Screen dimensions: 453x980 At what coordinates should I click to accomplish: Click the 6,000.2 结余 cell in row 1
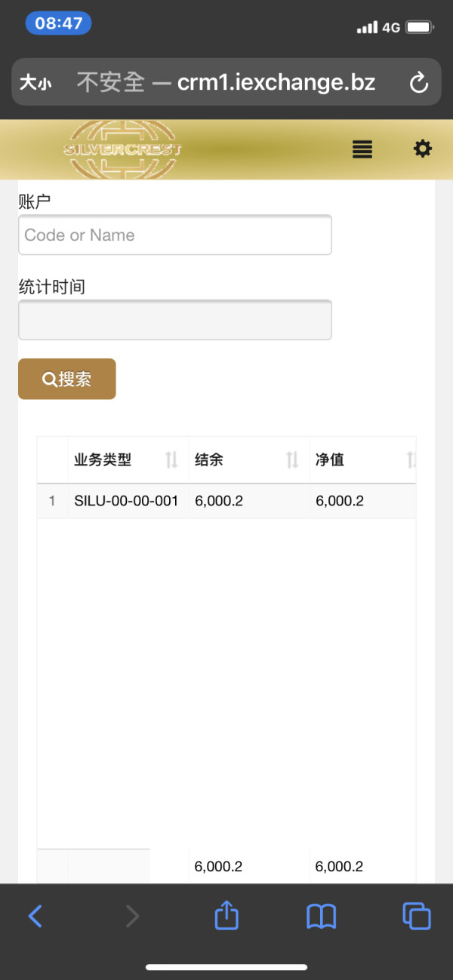click(219, 501)
